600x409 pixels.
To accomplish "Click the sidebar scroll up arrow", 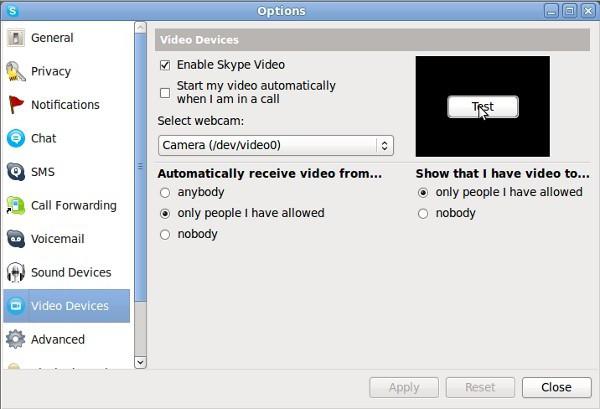I will pos(140,28).
